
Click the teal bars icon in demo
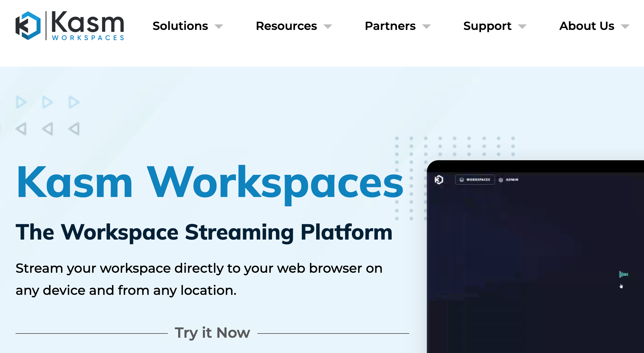624,274
